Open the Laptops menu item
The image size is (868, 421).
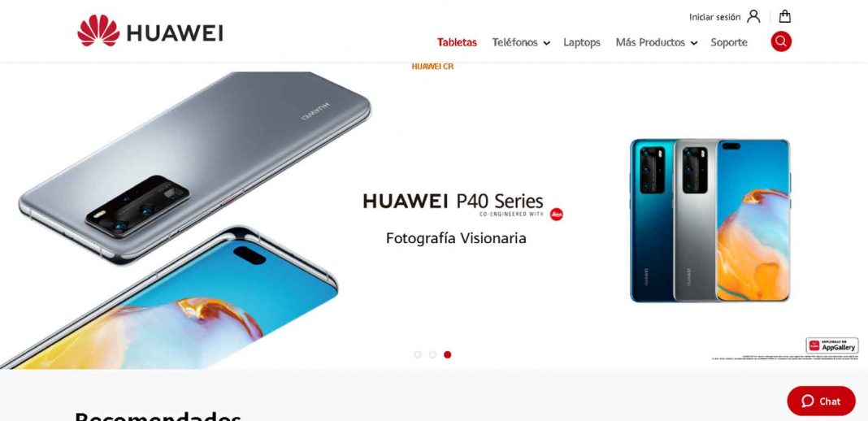click(582, 42)
